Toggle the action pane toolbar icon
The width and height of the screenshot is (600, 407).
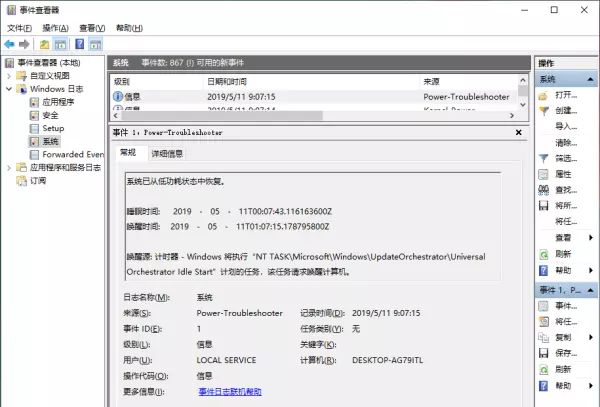coord(95,44)
